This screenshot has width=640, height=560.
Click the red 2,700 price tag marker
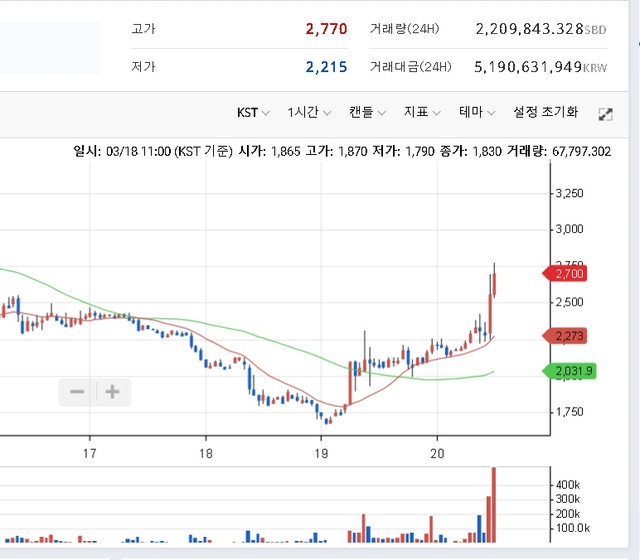tap(566, 273)
